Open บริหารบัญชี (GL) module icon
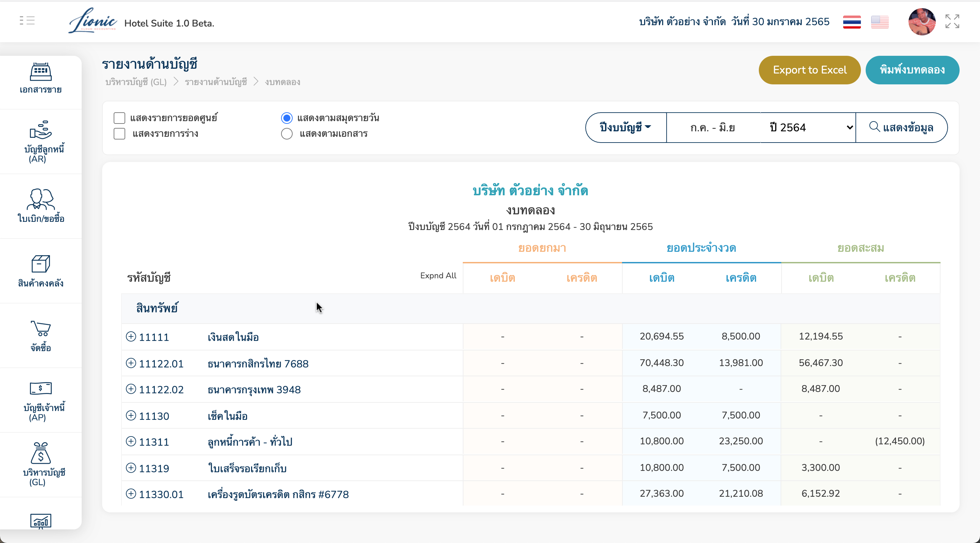The image size is (980, 543). [x=41, y=453]
